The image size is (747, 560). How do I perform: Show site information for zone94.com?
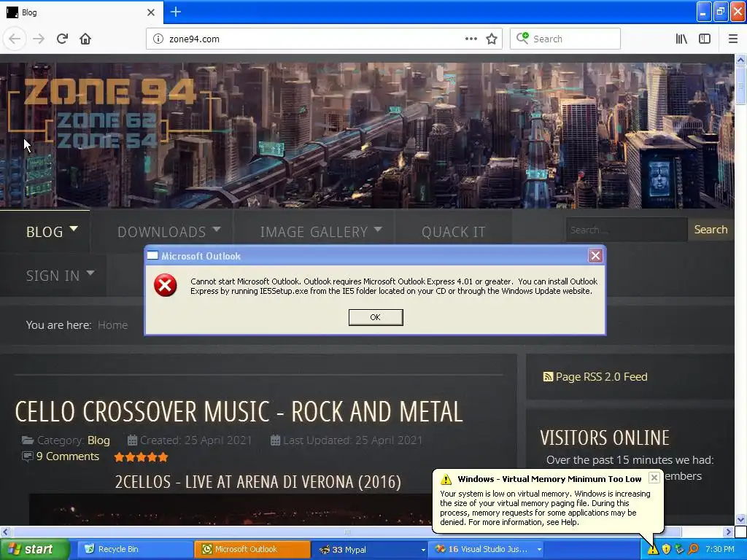click(158, 39)
